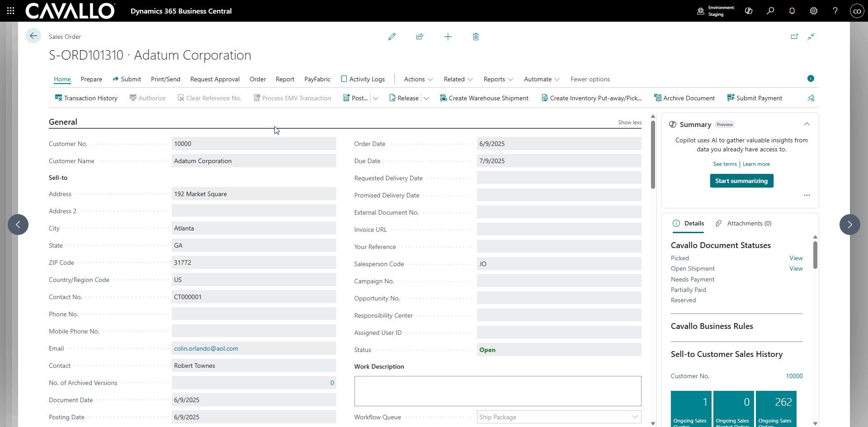Open Summary panel more options ellipsis
The image size is (868, 427).
(807, 195)
